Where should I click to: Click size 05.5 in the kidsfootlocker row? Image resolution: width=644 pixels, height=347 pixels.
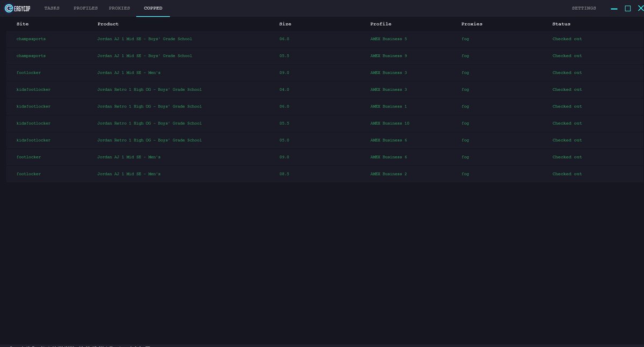[284, 124]
